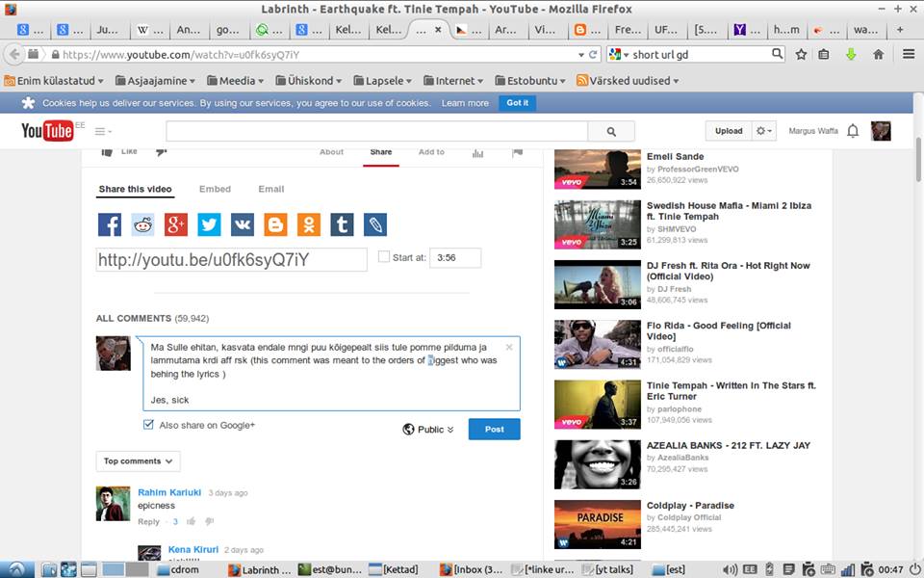Go to Firefox home page
924x578 pixels.
pos(878,54)
